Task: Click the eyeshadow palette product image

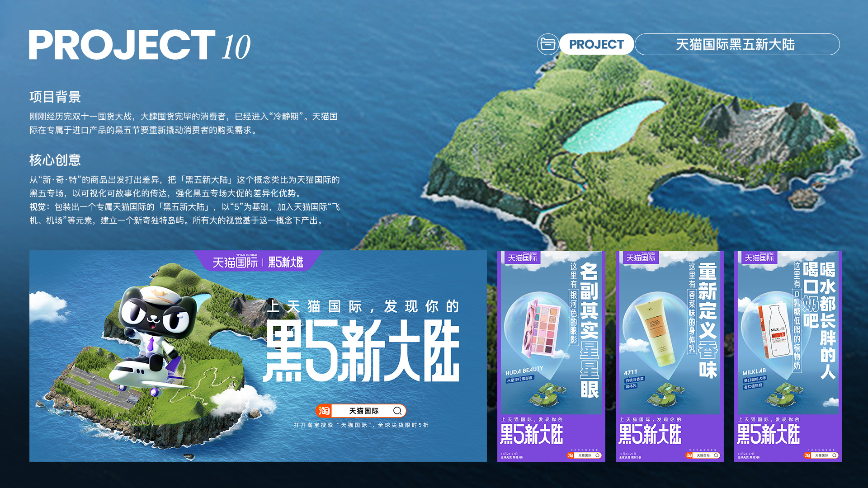Action: point(542,328)
